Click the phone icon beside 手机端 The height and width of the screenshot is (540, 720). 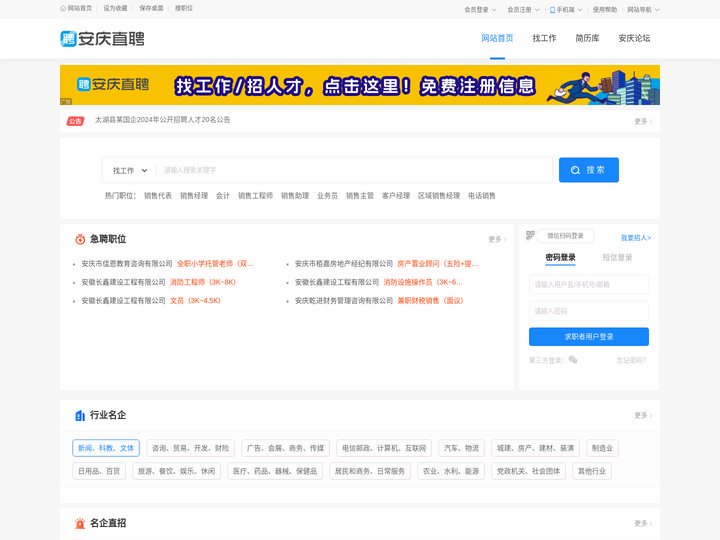552,10
